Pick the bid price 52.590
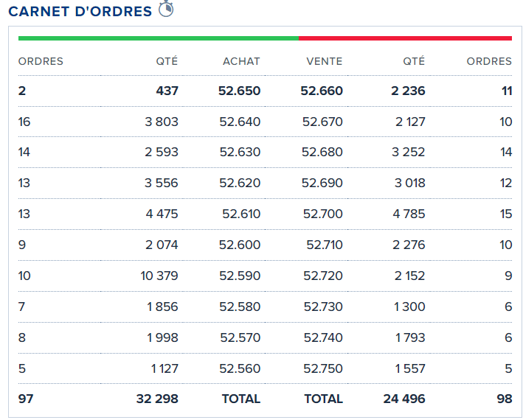Viewport: 523px width, 420px height. (240, 276)
